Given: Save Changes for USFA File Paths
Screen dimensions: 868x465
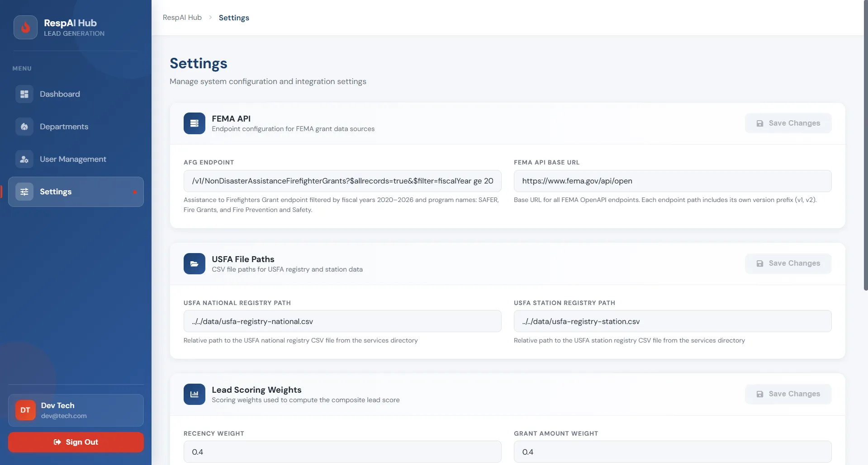Looking at the screenshot, I should click(x=788, y=263).
